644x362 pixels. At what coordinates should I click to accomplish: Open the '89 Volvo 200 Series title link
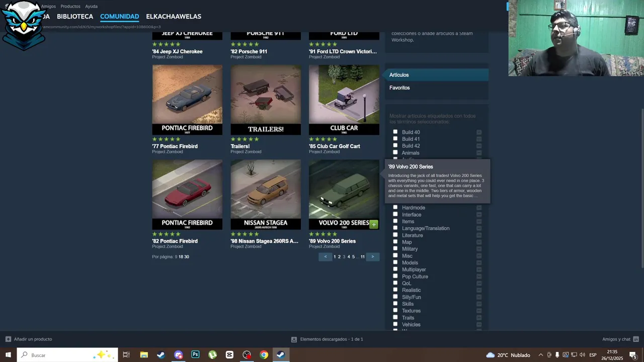coord(332,241)
